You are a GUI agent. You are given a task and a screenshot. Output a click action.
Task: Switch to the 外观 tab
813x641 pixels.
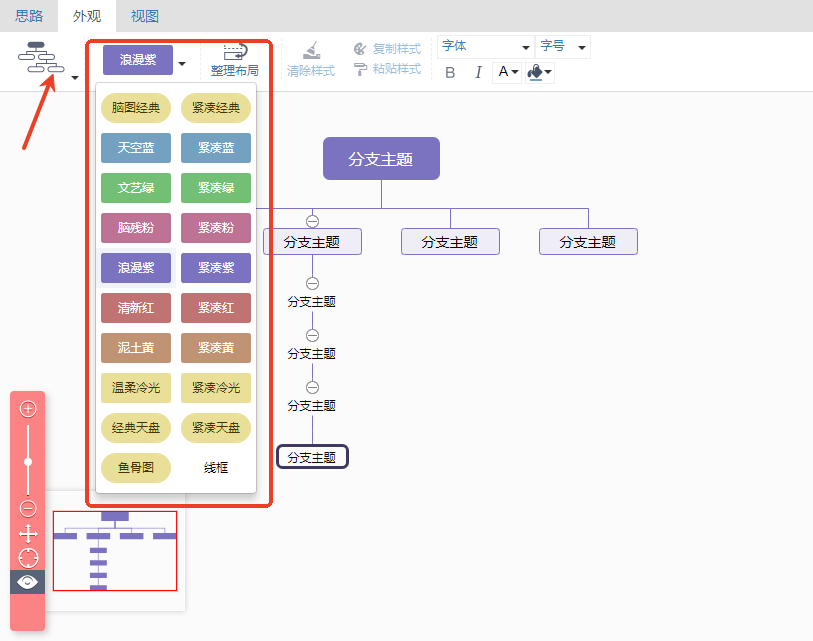(x=87, y=16)
